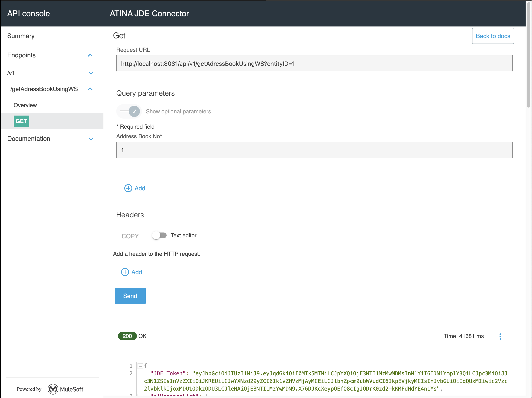The height and width of the screenshot is (398, 532).
Task: Toggle Show optional parameters switch
Action: click(x=130, y=111)
